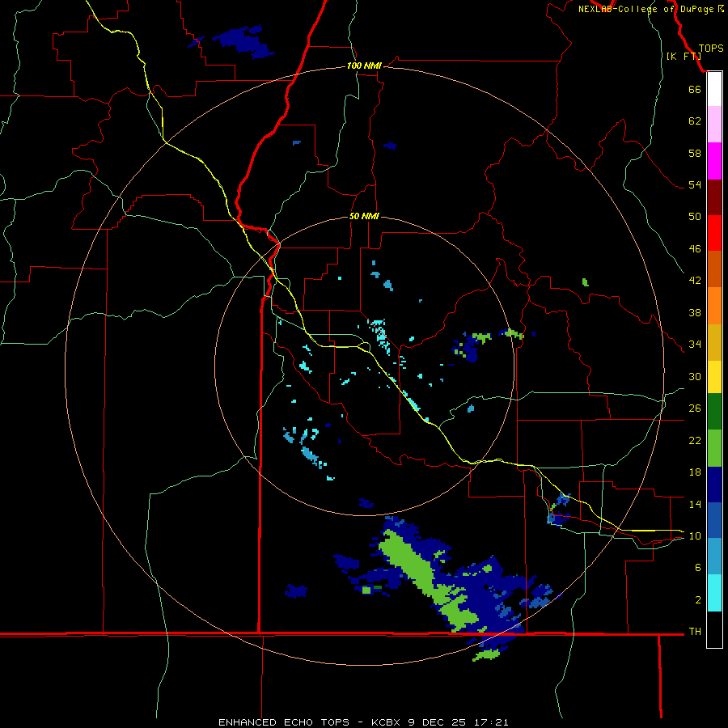Image resolution: width=728 pixels, height=728 pixels.
Task: Click the ENHANCED ECHO TOPS caption
Action: [x=284, y=722]
